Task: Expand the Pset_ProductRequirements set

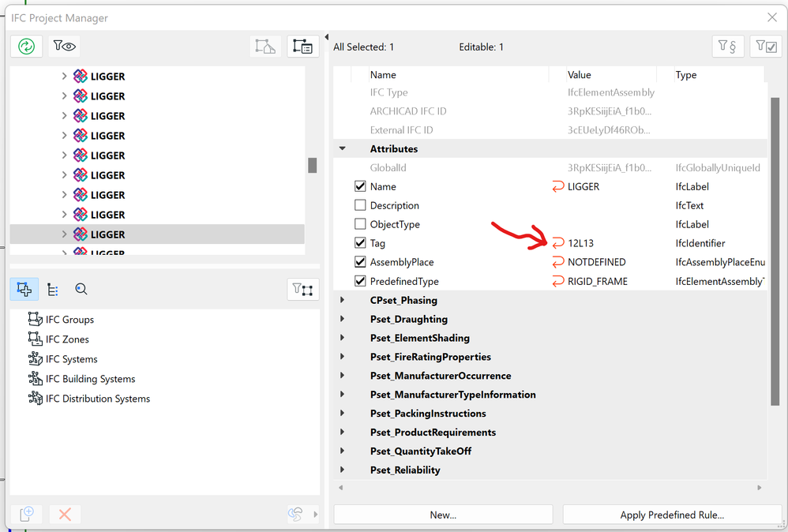Action: tap(342, 432)
